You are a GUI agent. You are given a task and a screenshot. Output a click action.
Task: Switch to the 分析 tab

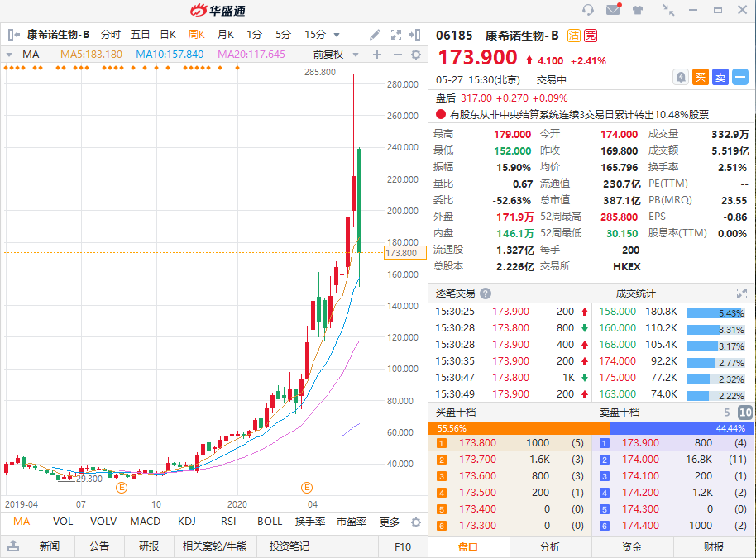pos(550,547)
